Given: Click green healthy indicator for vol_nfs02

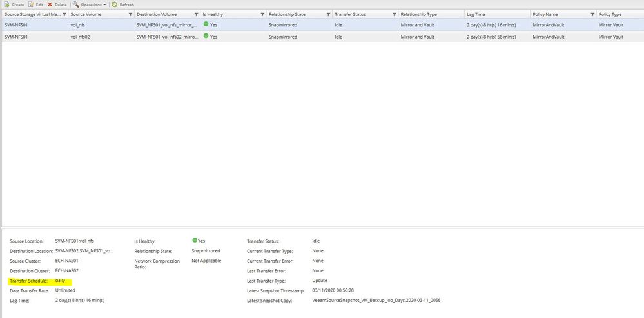Looking at the screenshot, I should click(206, 36).
